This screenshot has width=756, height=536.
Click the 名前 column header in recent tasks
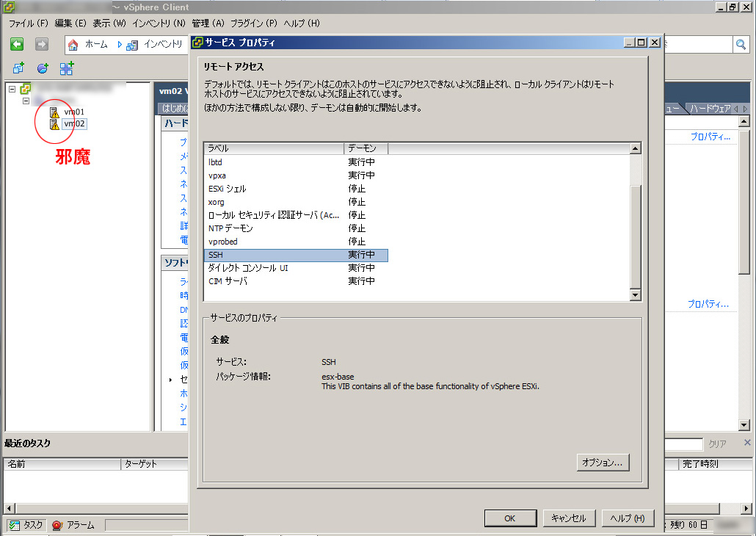coord(62,463)
